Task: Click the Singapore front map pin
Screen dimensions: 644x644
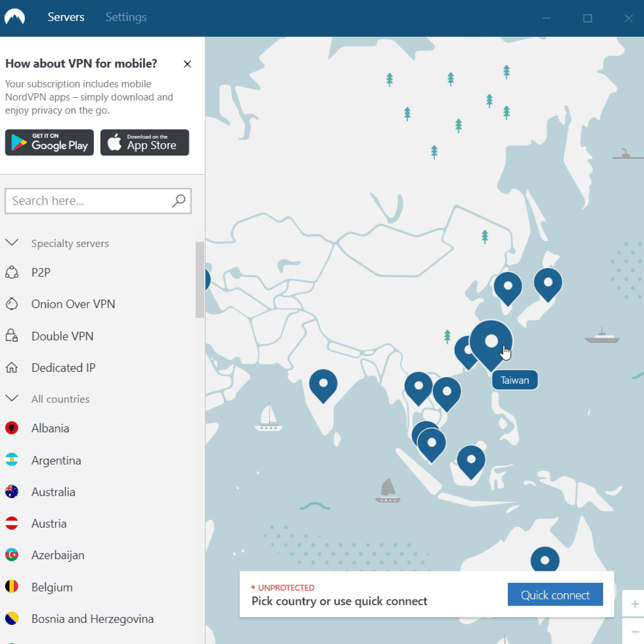Action: point(432,444)
